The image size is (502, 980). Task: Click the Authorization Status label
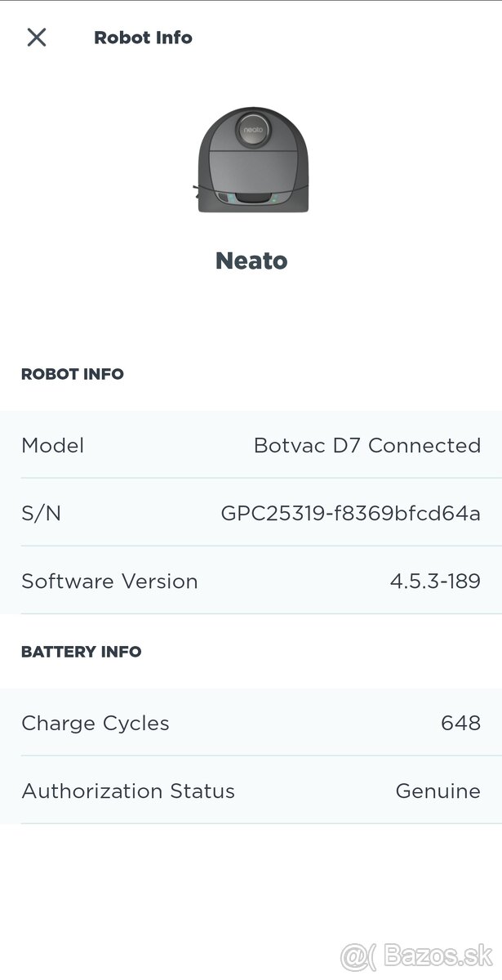tap(128, 791)
